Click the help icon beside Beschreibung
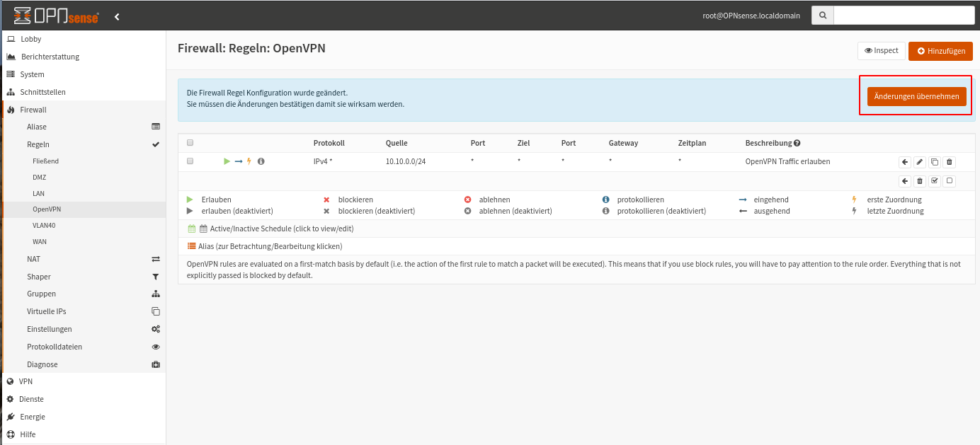Screen dimensions: 980x445 797,143
